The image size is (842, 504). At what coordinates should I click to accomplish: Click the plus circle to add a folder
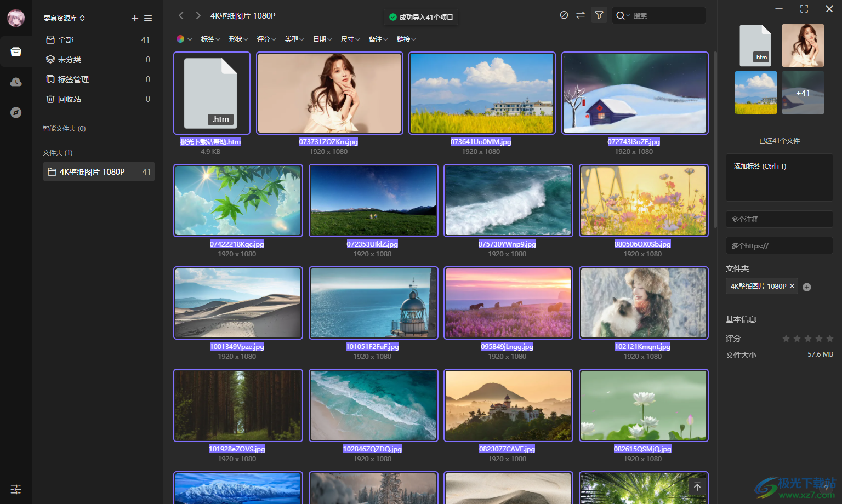point(807,287)
